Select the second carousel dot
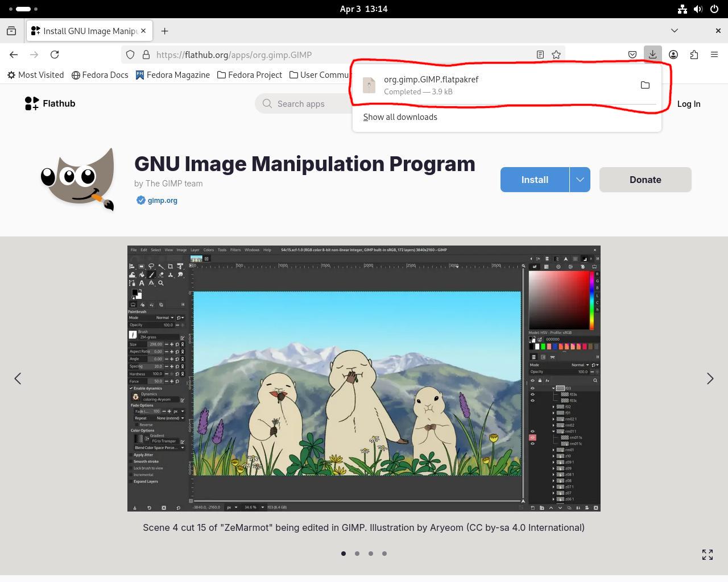This screenshot has width=728, height=582. click(357, 554)
